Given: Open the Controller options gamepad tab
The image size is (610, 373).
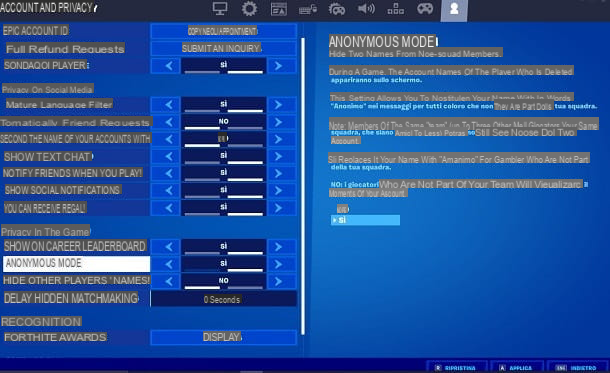Looking at the screenshot, I should 425,9.
